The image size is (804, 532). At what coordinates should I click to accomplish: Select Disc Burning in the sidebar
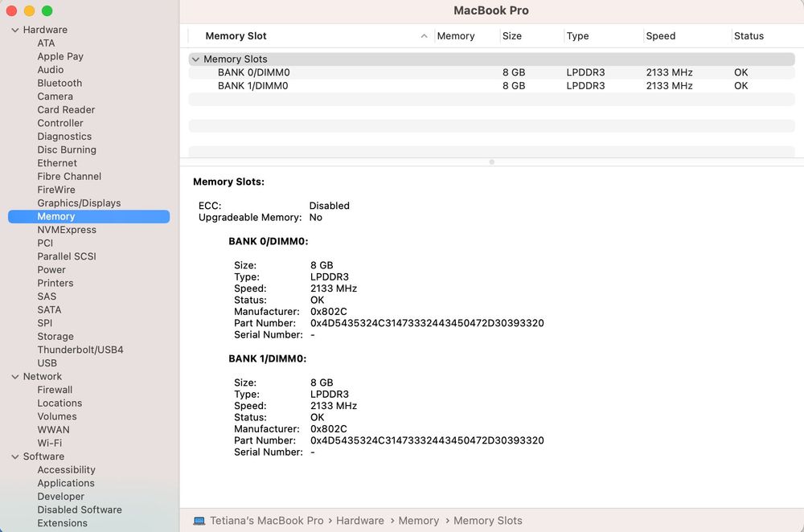67,149
